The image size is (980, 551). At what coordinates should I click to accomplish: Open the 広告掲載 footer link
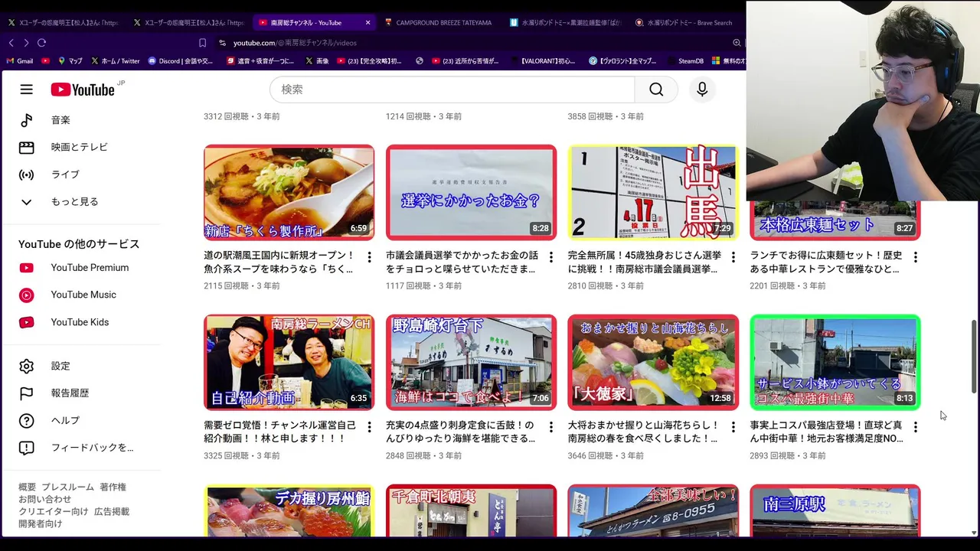pos(112,511)
